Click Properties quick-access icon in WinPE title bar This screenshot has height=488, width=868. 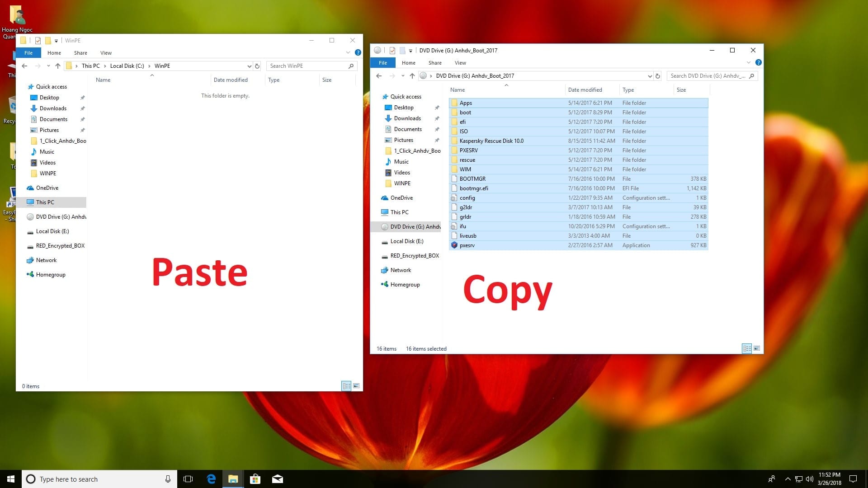coord(38,41)
